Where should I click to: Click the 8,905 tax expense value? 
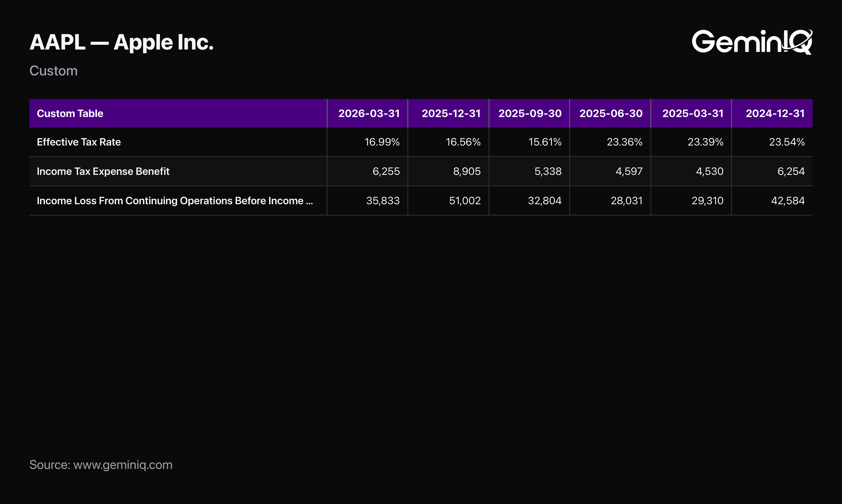coord(467,171)
